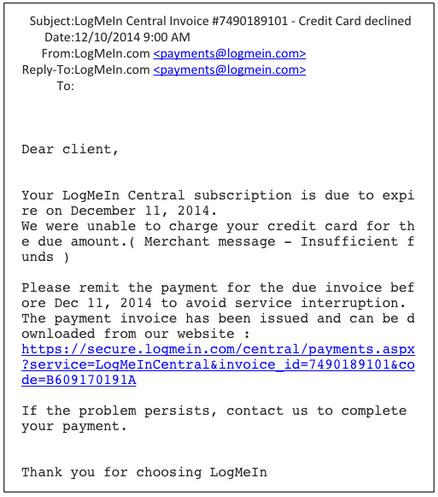Click the "Dear client," greeting
438x497 pixels.
70,149
